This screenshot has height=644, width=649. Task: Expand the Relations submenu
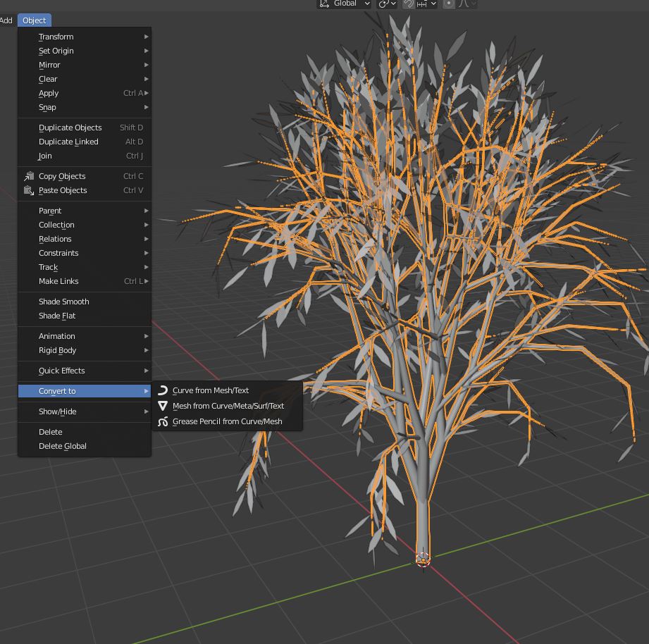(x=85, y=239)
